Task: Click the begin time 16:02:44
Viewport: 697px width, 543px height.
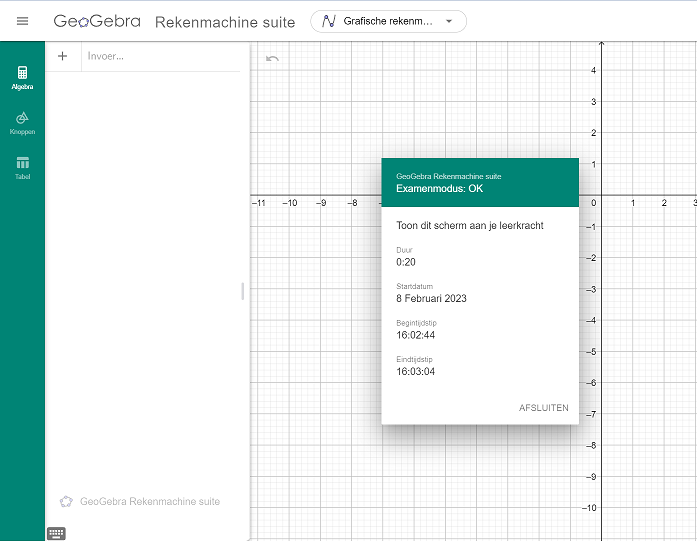Action: pos(416,335)
